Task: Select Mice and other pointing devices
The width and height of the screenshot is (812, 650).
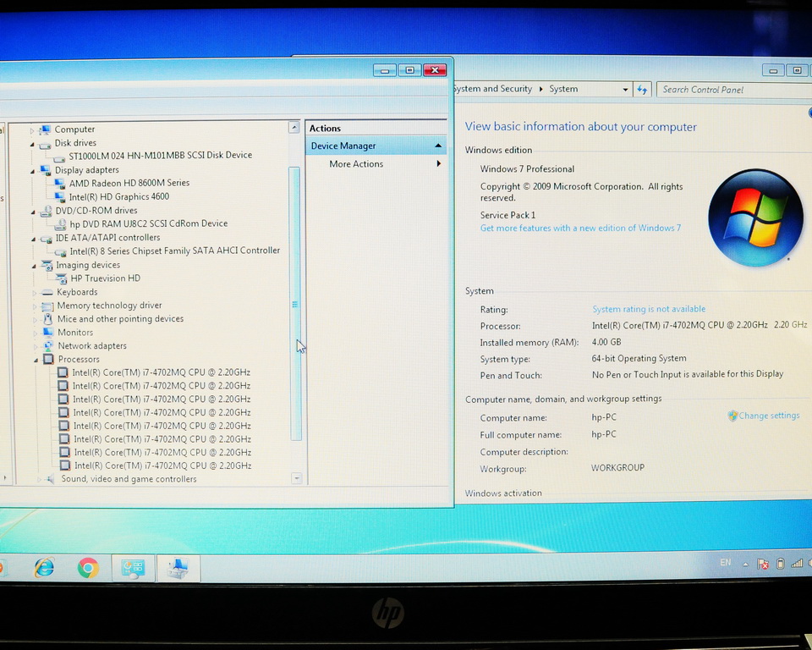Action: (x=121, y=319)
